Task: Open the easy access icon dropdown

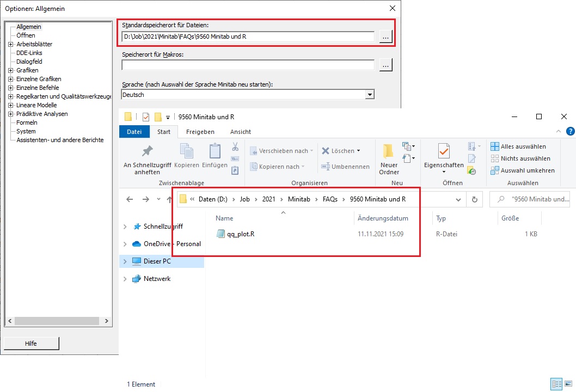Action: (408, 158)
